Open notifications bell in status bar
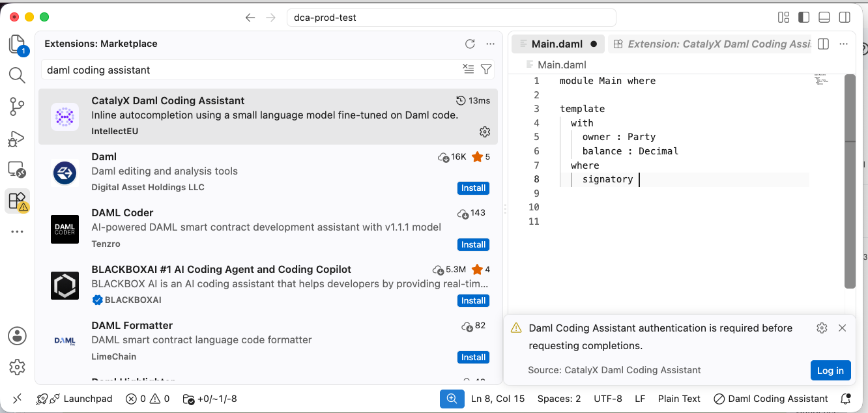The width and height of the screenshot is (868, 413). 846,399
